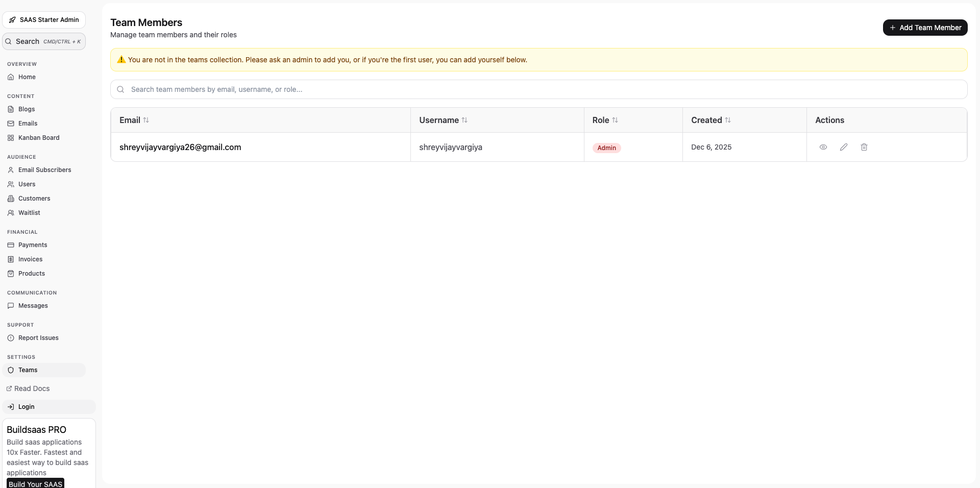Click the Buildsaas PRO heading

(36, 430)
